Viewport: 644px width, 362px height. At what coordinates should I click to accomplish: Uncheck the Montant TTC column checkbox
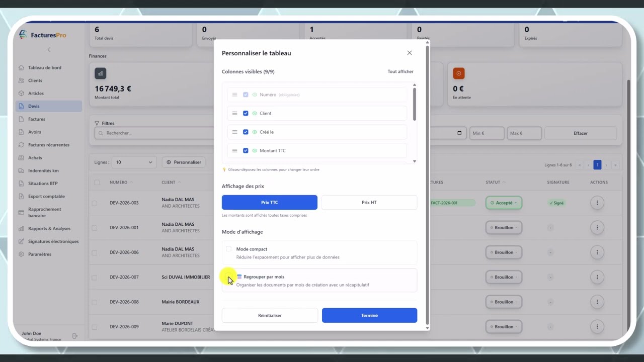[x=246, y=150]
